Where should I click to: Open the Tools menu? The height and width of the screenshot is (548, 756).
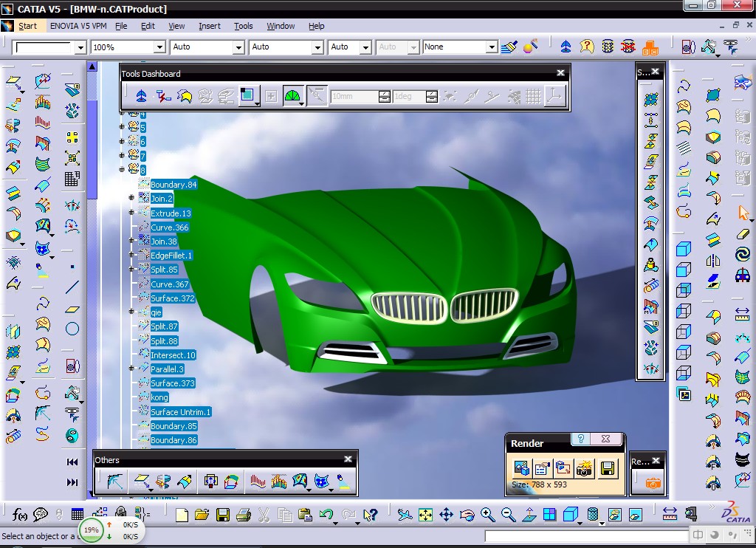[243, 26]
